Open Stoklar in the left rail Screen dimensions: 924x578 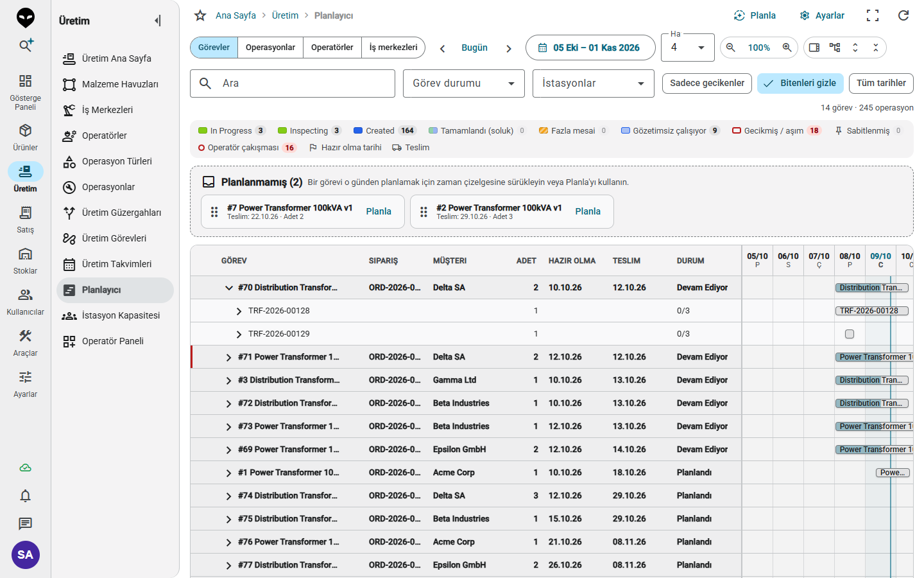click(x=26, y=261)
